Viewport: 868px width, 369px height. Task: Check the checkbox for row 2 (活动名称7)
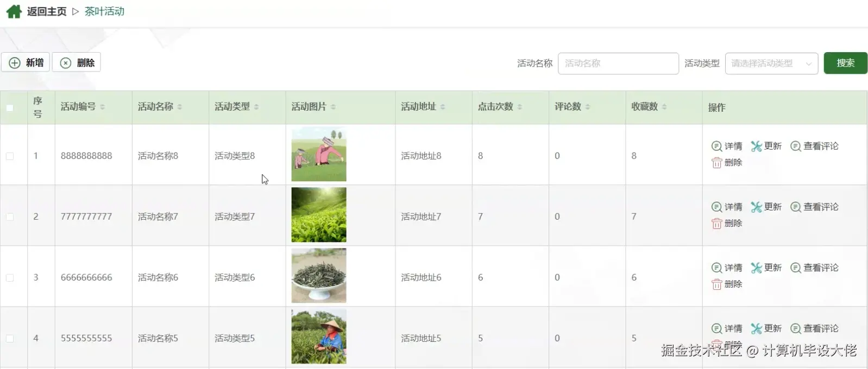[10, 217]
